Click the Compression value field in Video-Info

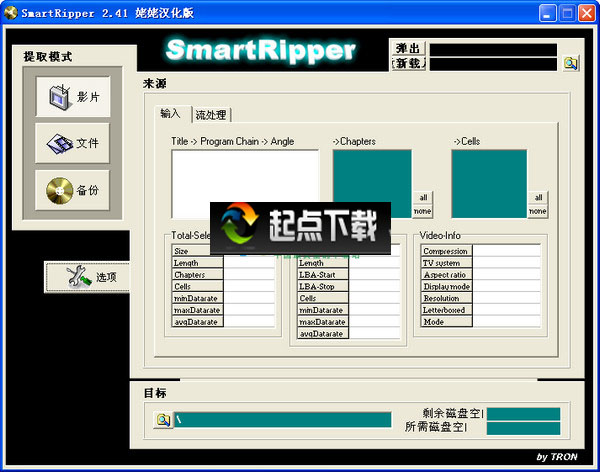[x=506, y=251]
